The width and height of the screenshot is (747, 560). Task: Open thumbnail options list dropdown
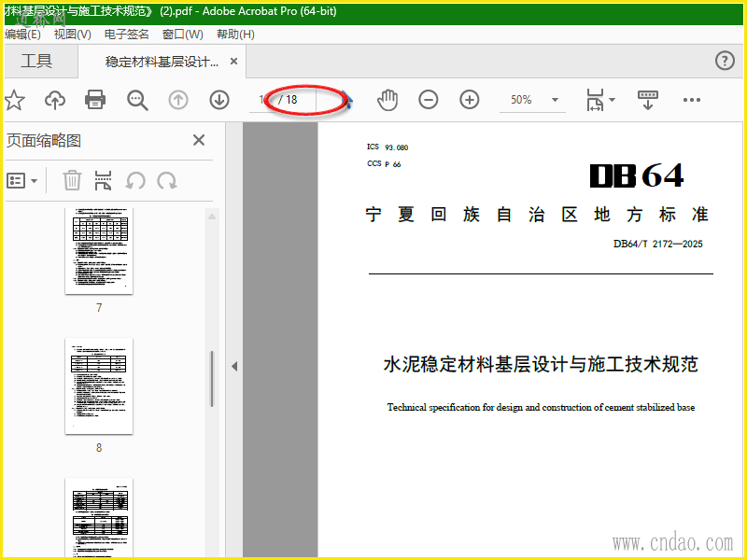click(x=21, y=181)
